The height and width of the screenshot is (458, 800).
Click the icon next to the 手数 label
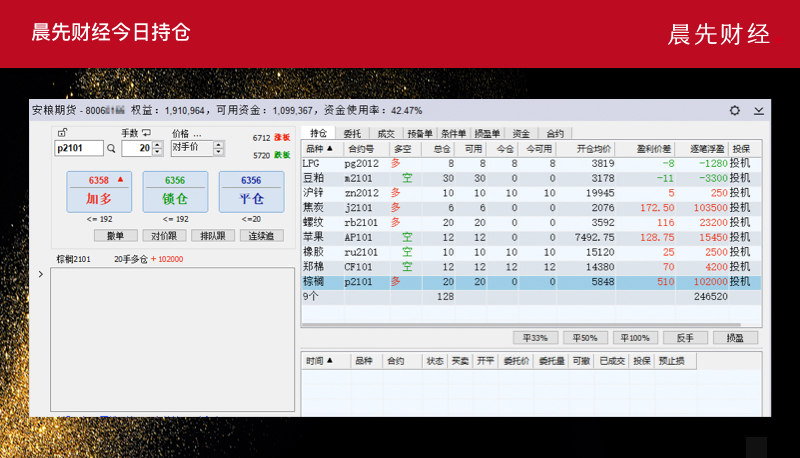pyautogui.click(x=146, y=133)
